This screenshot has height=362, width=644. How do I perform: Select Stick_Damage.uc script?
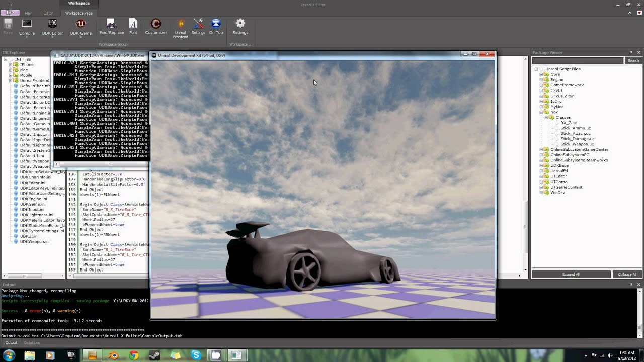[x=577, y=139]
